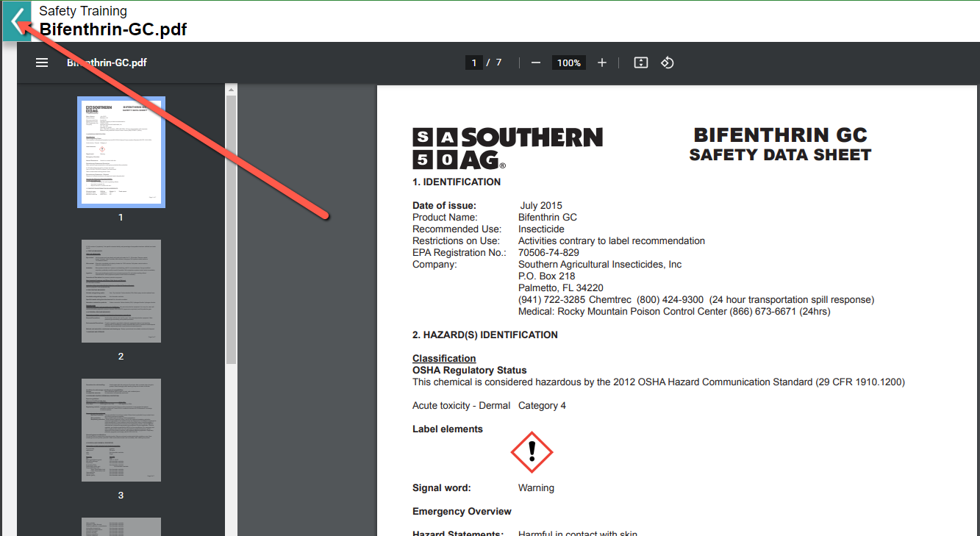Click the underlined 'Classification' heading
This screenshot has height=536, width=980.
click(x=444, y=358)
